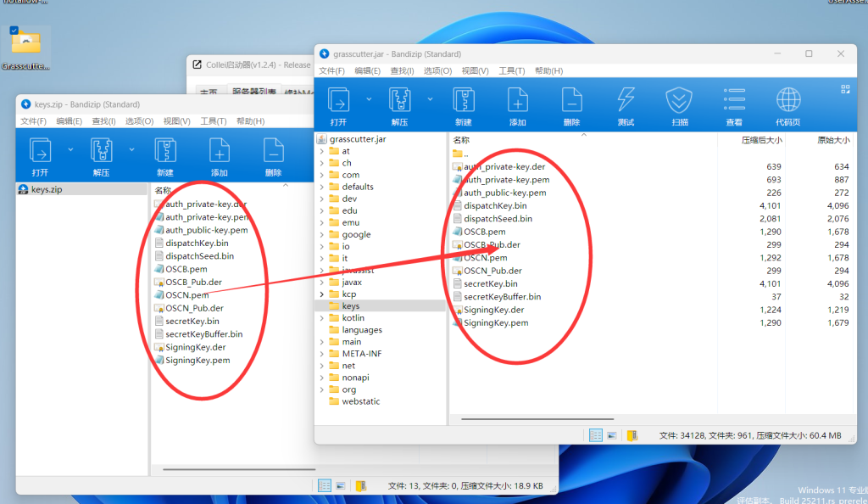Open 编辑(E) menu in grasscutter.jar window

coord(368,71)
